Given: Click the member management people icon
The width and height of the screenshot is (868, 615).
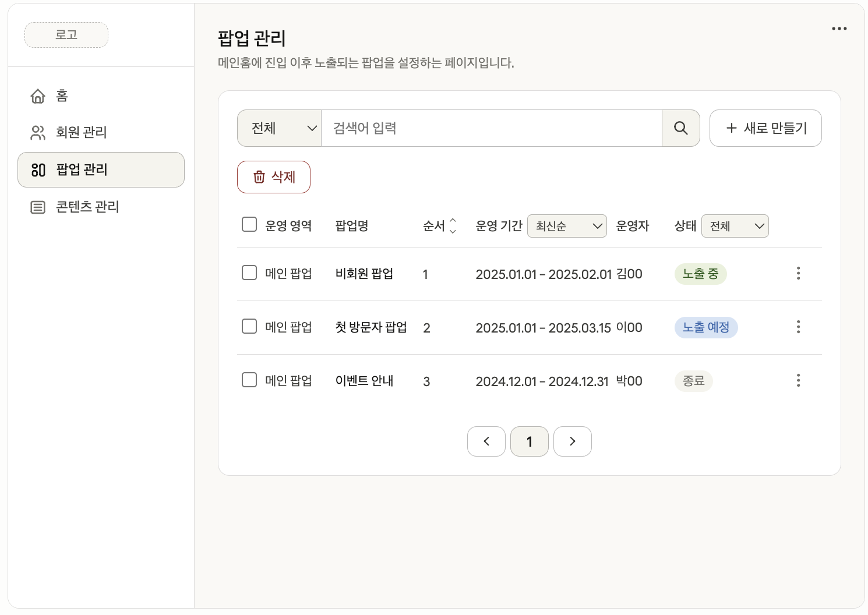Looking at the screenshot, I should (38, 133).
